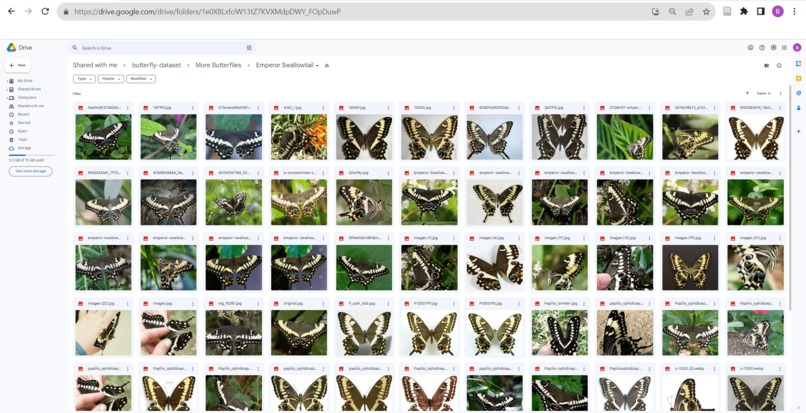Open the Help question mark icon
The height and width of the screenshot is (413, 806).
tap(762, 47)
